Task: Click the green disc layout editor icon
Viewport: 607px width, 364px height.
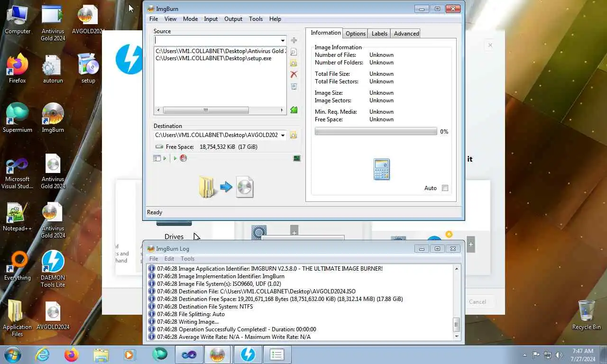Action: coord(294,110)
